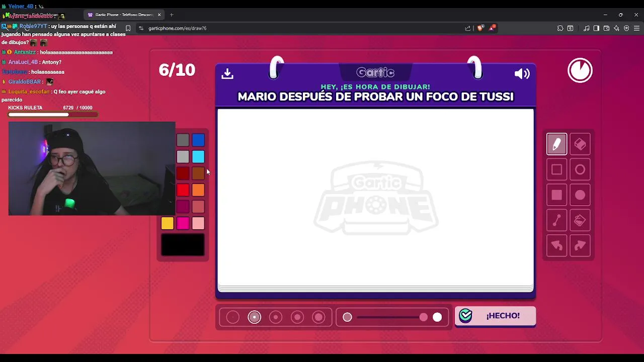Screen dimensions: 644x362
Task: Share this page via share icon
Action: pyautogui.click(x=468, y=28)
